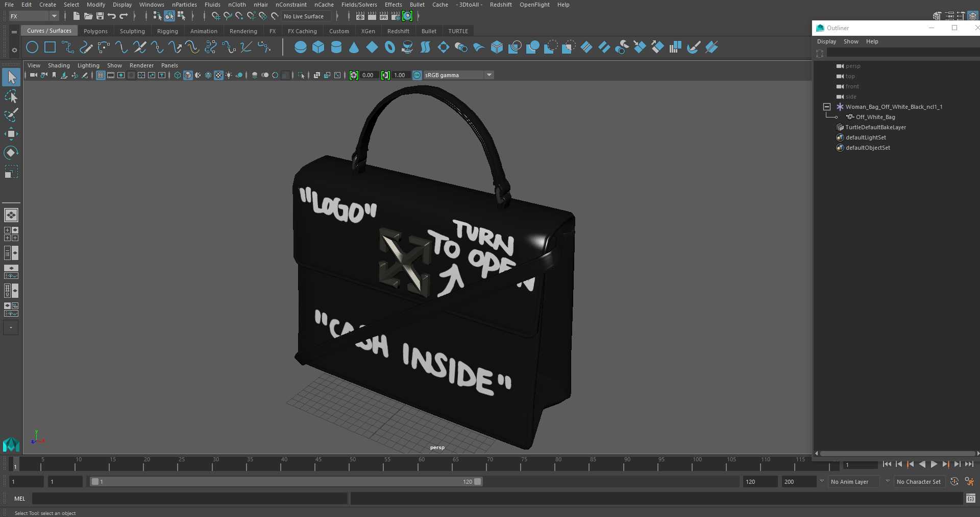The image size is (980, 517).
Task: Redo action with arrow icon
Action: 124,16
